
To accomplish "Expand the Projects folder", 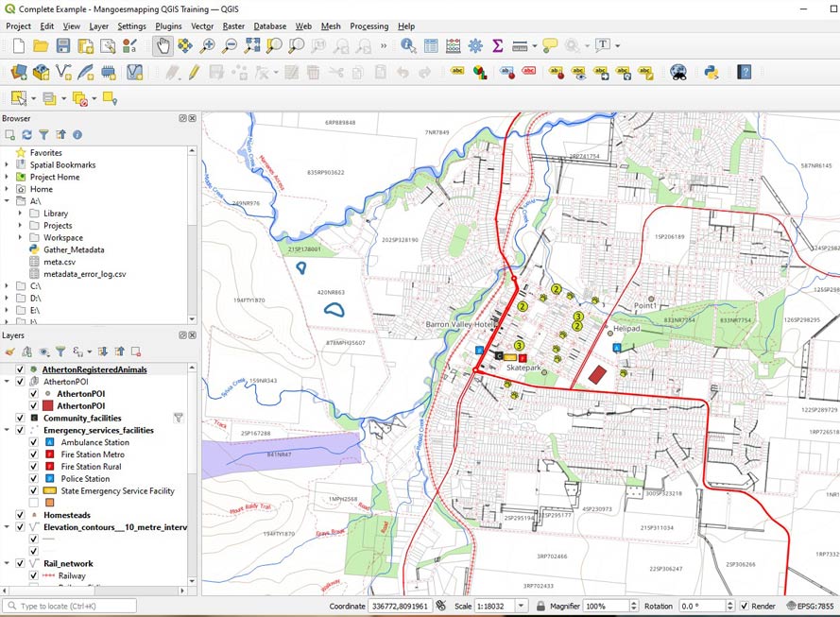I will click(x=21, y=226).
